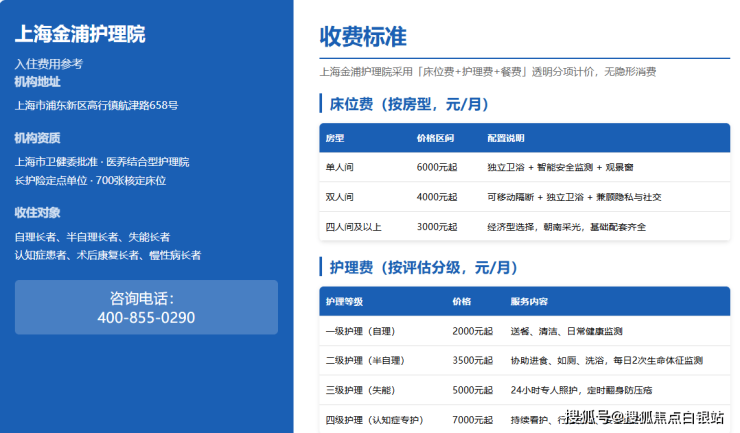Select the 四级护理（认知症专护） cell
The width and height of the screenshot is (740, 433).
click(374, 420)
